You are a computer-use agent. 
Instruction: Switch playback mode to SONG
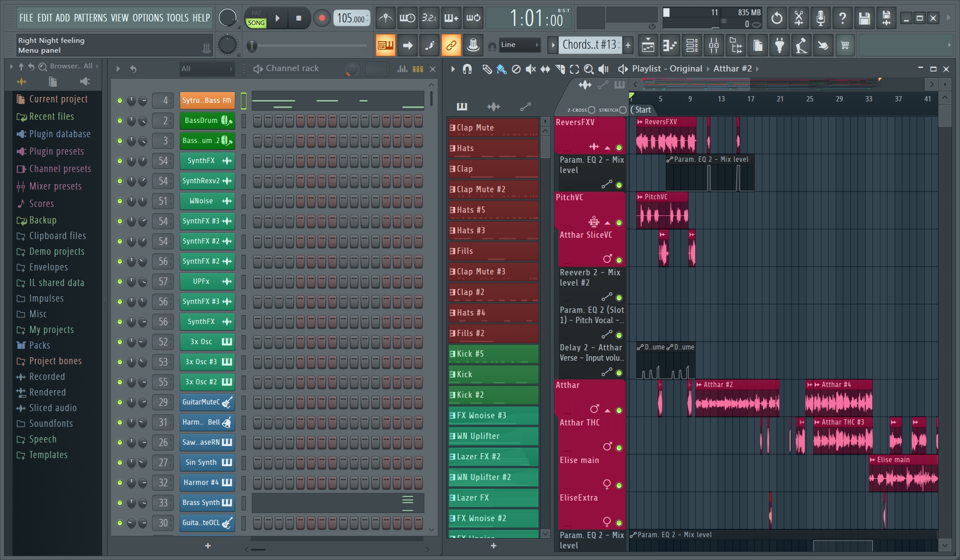255,21
